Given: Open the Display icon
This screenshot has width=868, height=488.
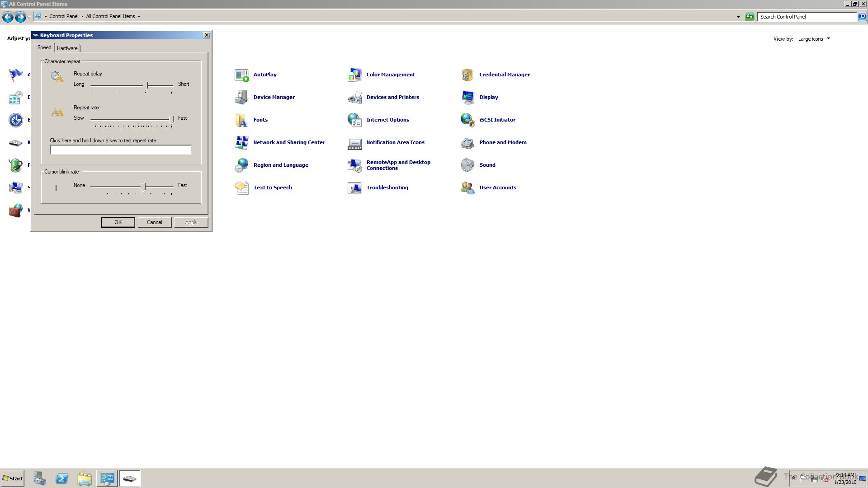Looking at the screenshot, I should [468, 98].
